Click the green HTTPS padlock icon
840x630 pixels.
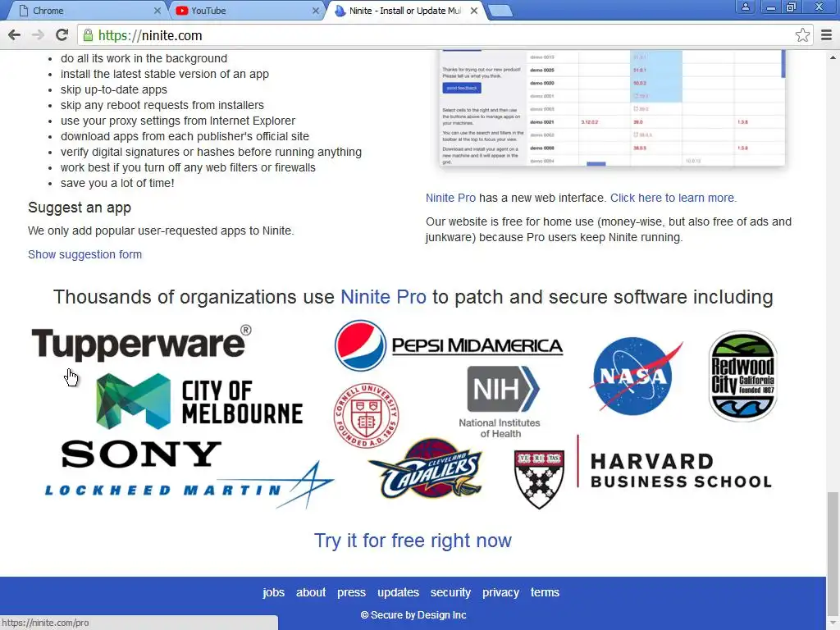coord(87,35)
